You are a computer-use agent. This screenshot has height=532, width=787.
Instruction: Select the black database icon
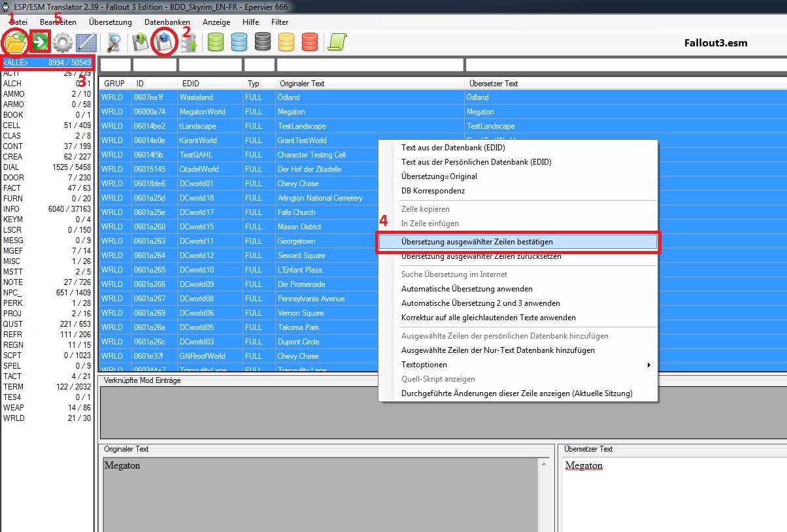(x=263, y=43)
